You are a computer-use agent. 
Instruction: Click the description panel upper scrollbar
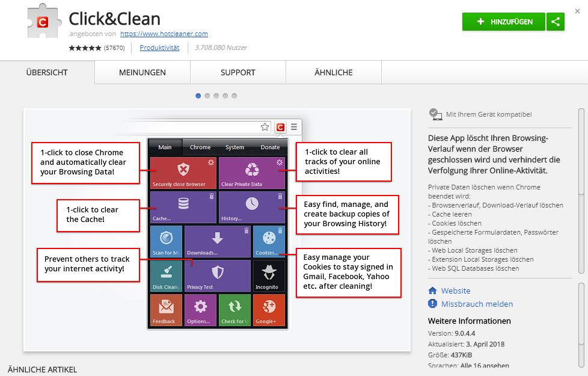[581, 191]
